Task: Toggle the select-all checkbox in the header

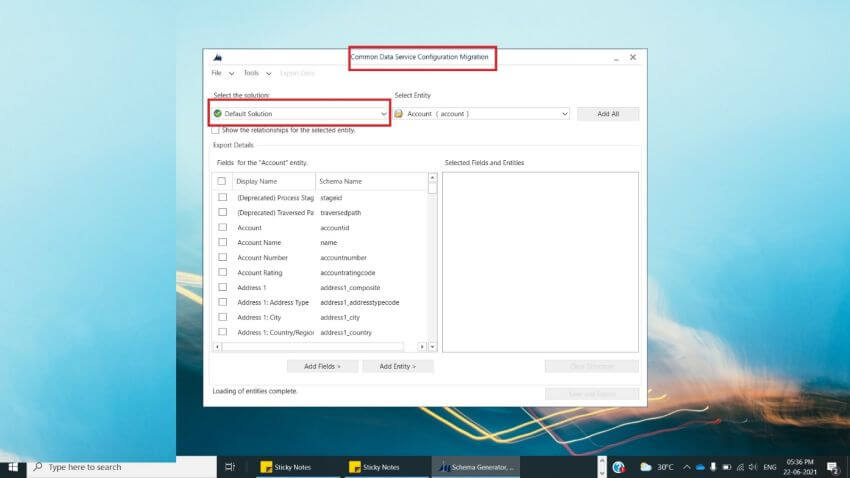Action: [x=221, y=181]
